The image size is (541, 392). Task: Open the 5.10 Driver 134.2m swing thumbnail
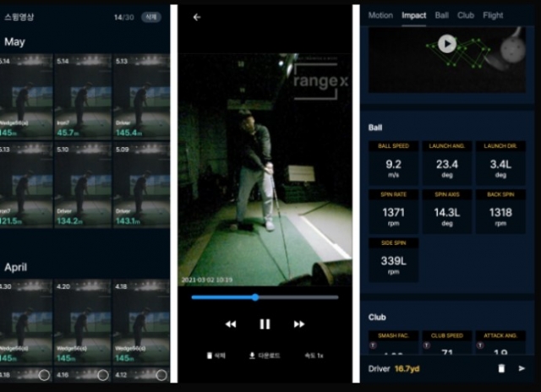point(83,185)
